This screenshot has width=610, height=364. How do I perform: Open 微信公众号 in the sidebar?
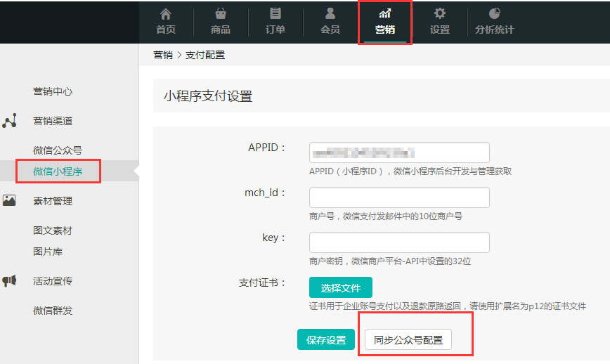pos(58,150)
